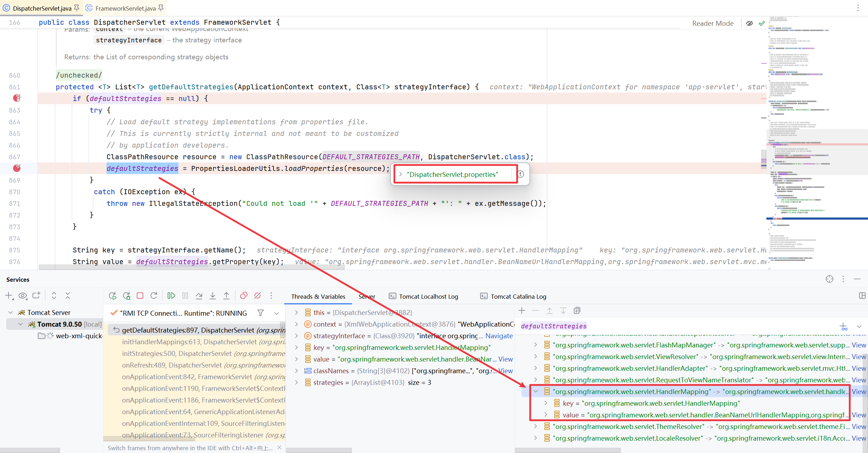Rerun the Tomcat configuration in debug mode
The image size is (868, 453).
[126, 296]
